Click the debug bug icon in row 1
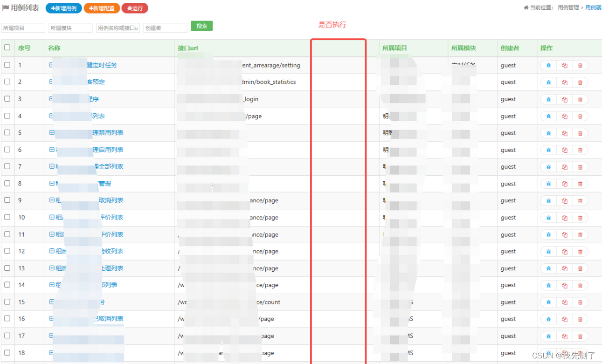Image resolution: width=602 pixels, height=364 pixels. (548, 65)
